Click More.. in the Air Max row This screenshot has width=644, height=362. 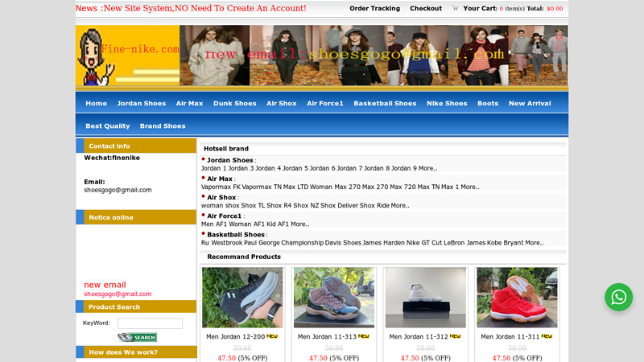click(x=470, y=187)
